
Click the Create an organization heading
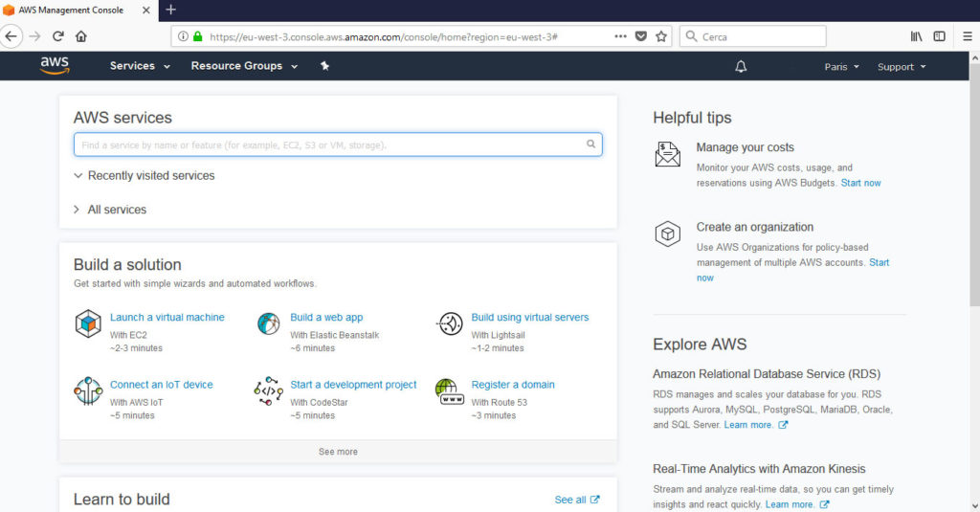point(755,227)
